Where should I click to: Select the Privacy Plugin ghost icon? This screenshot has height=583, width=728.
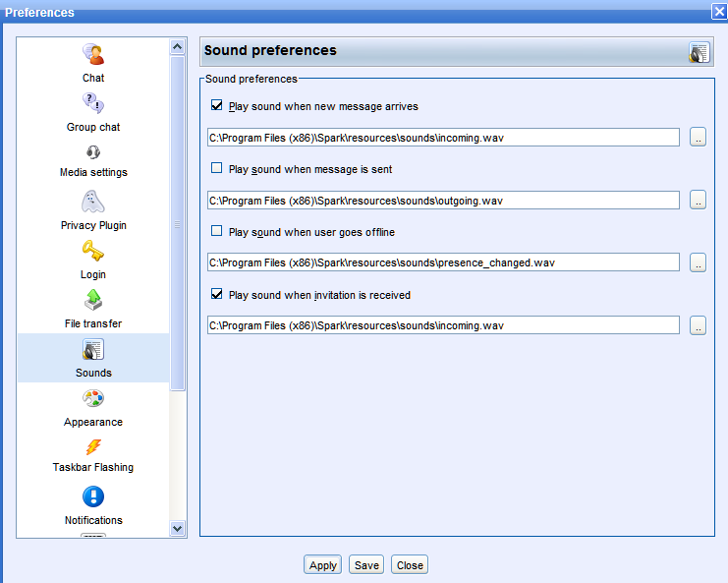[x=93, y=202]
